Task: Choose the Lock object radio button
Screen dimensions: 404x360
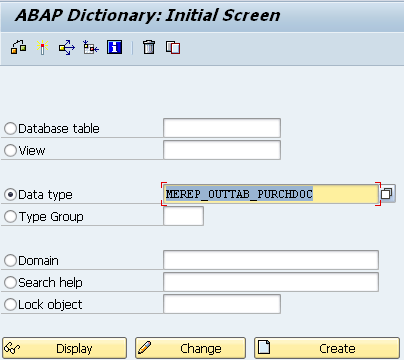Action: pyautogui.click(x=10, y=304)
